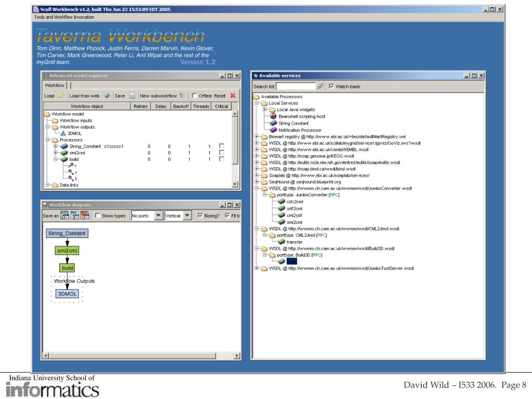Click the Load from web globe icon
Viewport: 532px width, 399px height.
point(107,96)
